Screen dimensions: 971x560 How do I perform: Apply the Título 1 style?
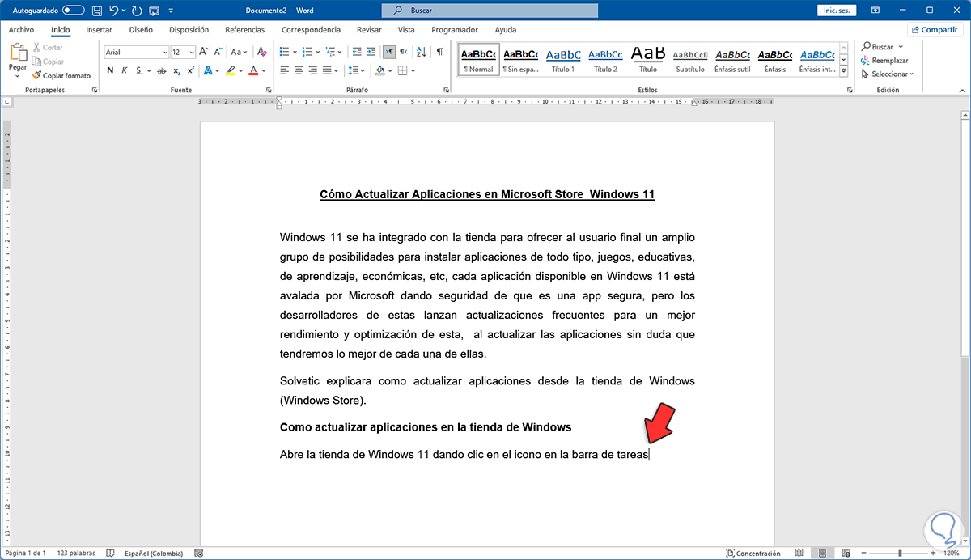tap(562, 60)
